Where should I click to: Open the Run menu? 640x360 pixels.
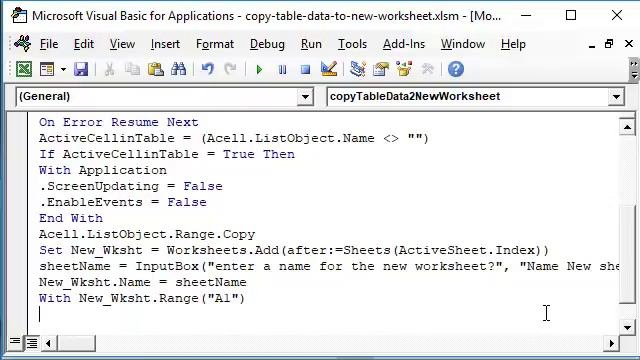coord(311,44)
